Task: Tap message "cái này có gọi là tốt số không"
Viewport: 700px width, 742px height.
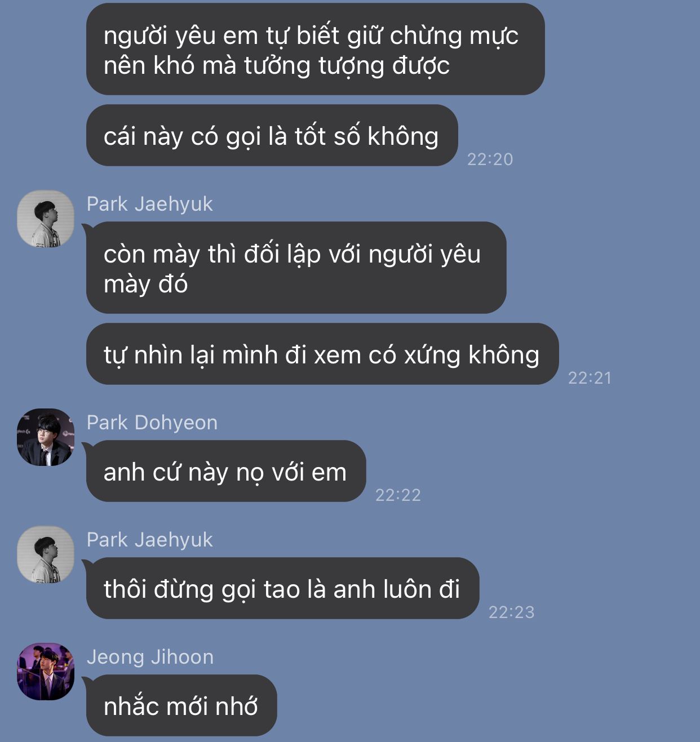Action: tap(272, 135)
